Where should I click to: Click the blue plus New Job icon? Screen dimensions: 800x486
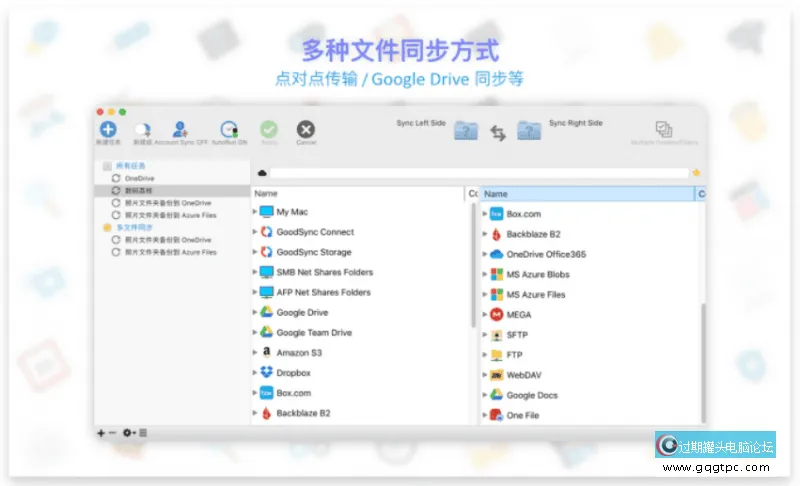pos(108,129)
